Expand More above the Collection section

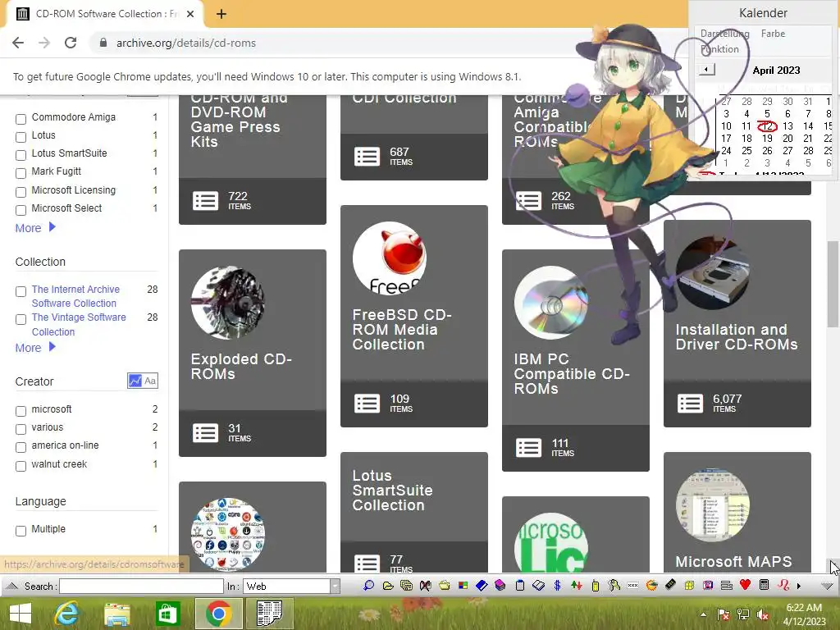click(x=35, y=228)
